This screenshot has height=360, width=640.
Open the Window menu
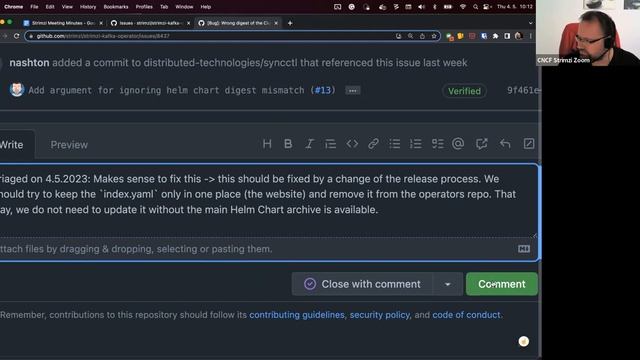[184, 7]
